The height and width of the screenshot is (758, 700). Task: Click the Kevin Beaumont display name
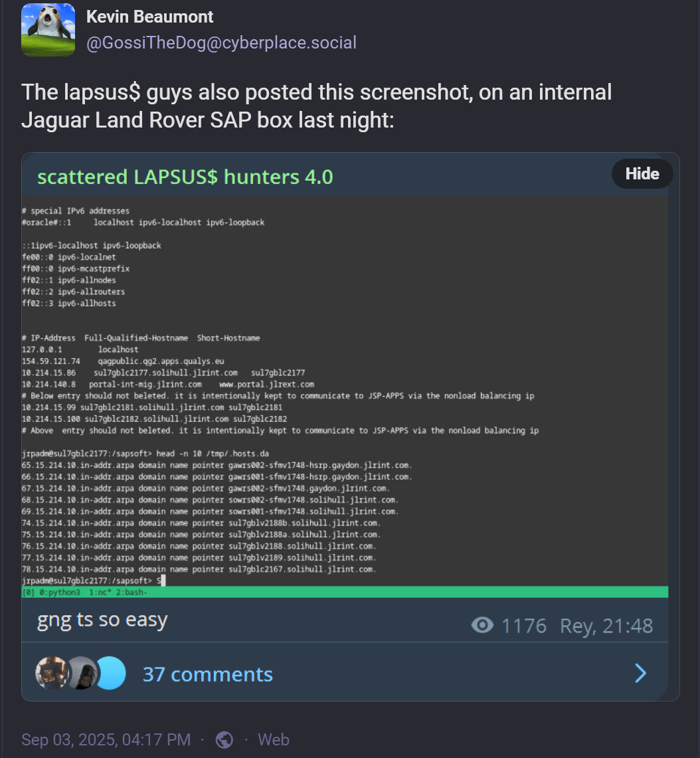pyautogui.click(x=149, y=17)
